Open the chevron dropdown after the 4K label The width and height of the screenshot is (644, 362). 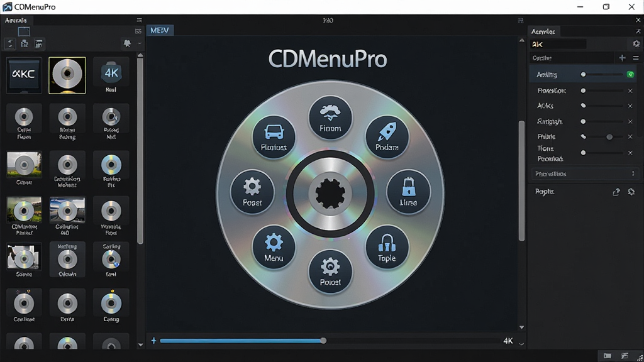[521, 344]
